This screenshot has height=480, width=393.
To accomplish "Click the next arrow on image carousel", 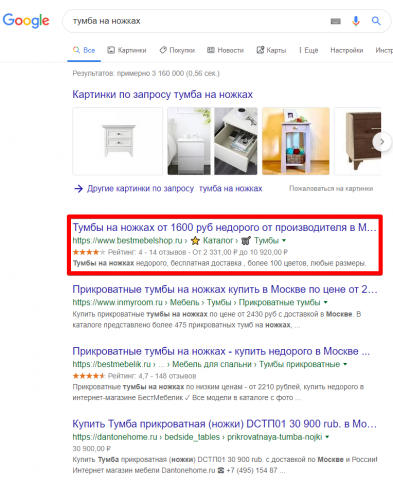I will coord(382,142).
